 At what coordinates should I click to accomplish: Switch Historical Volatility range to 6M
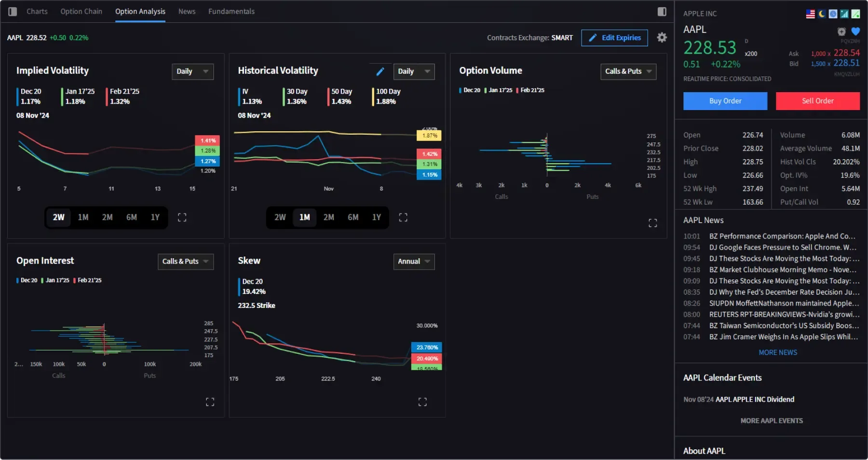pyautogui.click(x=353, y=217)
